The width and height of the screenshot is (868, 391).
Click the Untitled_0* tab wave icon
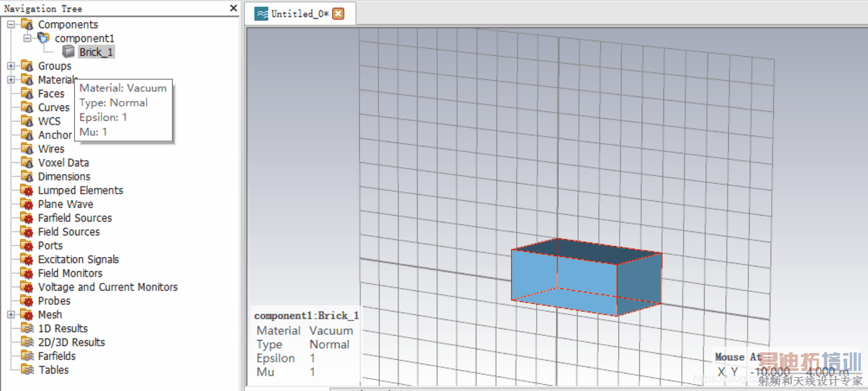261,14
